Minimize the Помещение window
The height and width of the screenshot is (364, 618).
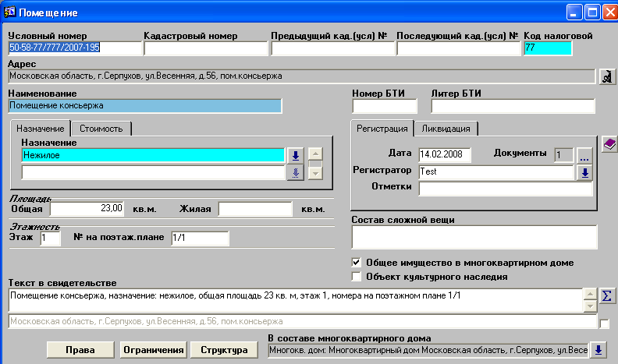[x=574, y=12]
